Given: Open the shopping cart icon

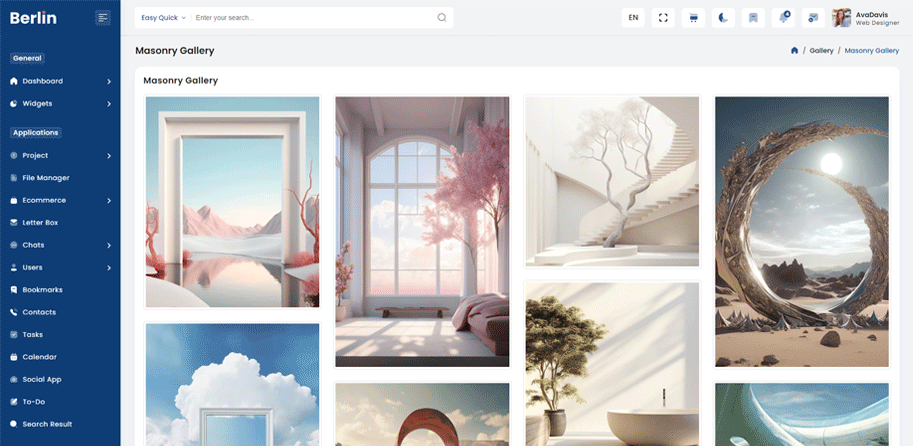Looking at the screenshot, I should click(x=693, y=17).
